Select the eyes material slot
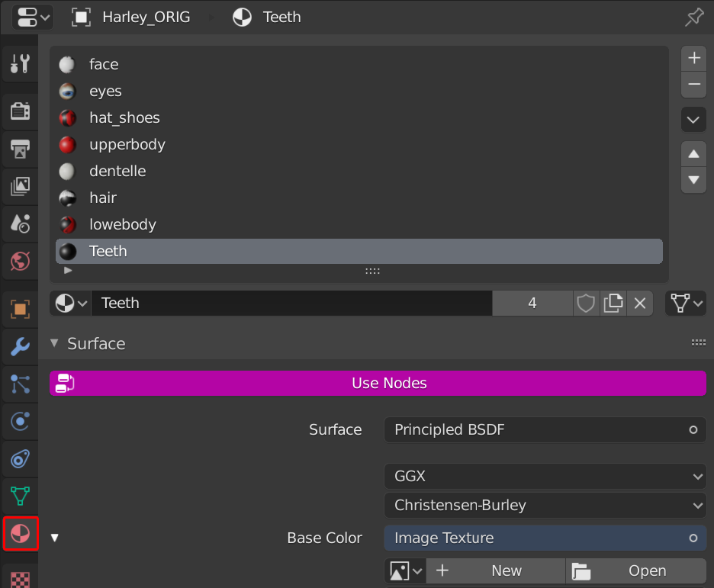 (359, 91)
